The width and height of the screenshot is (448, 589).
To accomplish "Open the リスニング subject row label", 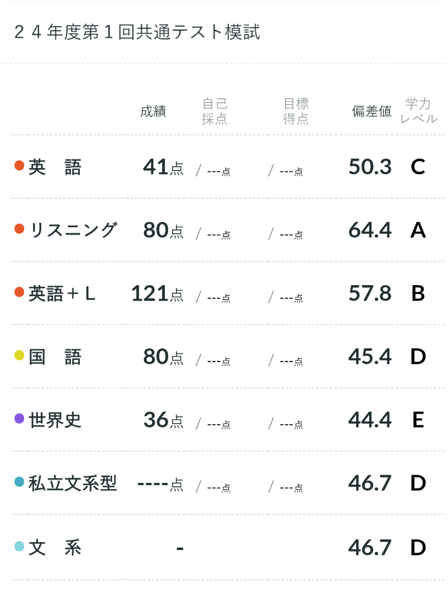I will pyautogui.click(x=74, y=230).
